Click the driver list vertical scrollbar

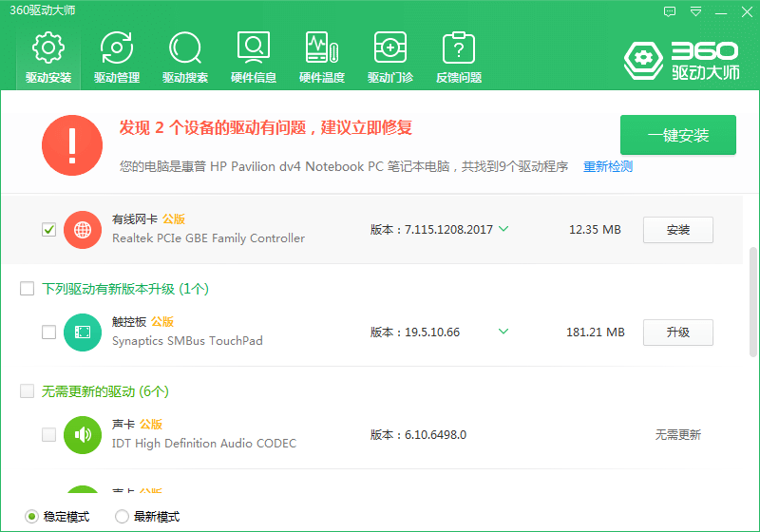coord(752,302)
